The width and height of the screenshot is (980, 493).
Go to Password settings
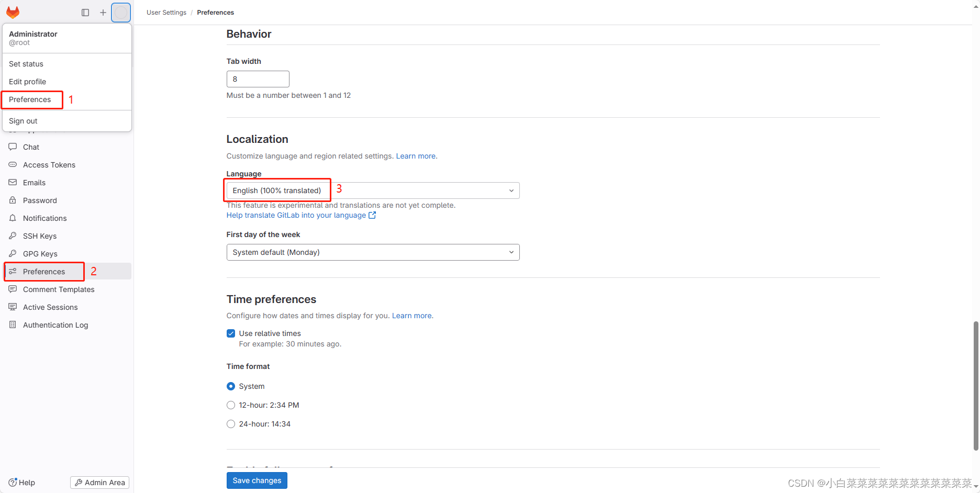coord(68,200)
